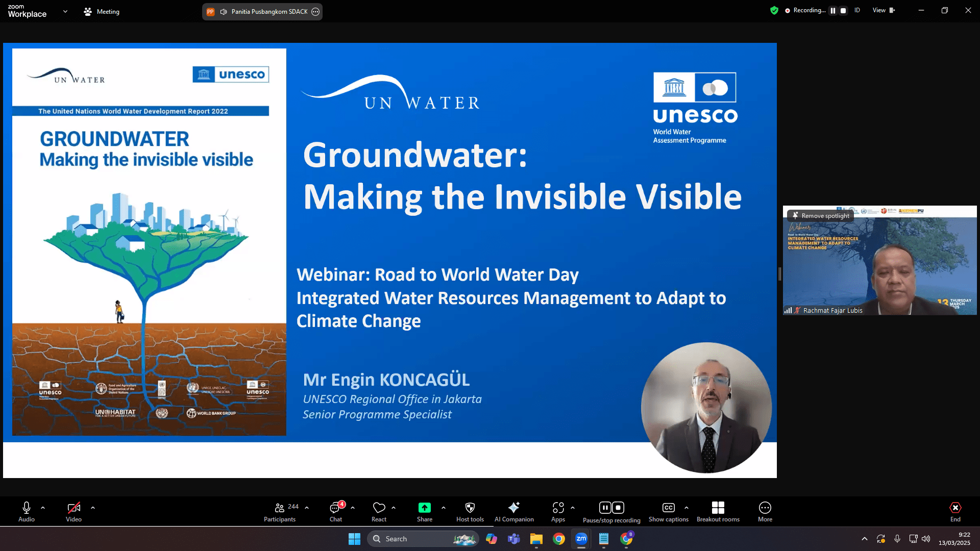Open React emoji menu
The width and height of the screenshot is (980, 551).
(x=379, y=512)
